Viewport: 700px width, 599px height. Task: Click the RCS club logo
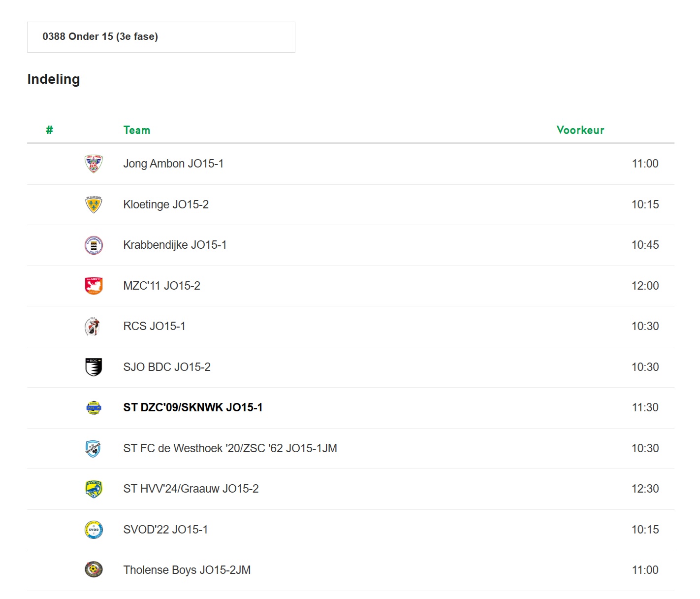[93, 326]
